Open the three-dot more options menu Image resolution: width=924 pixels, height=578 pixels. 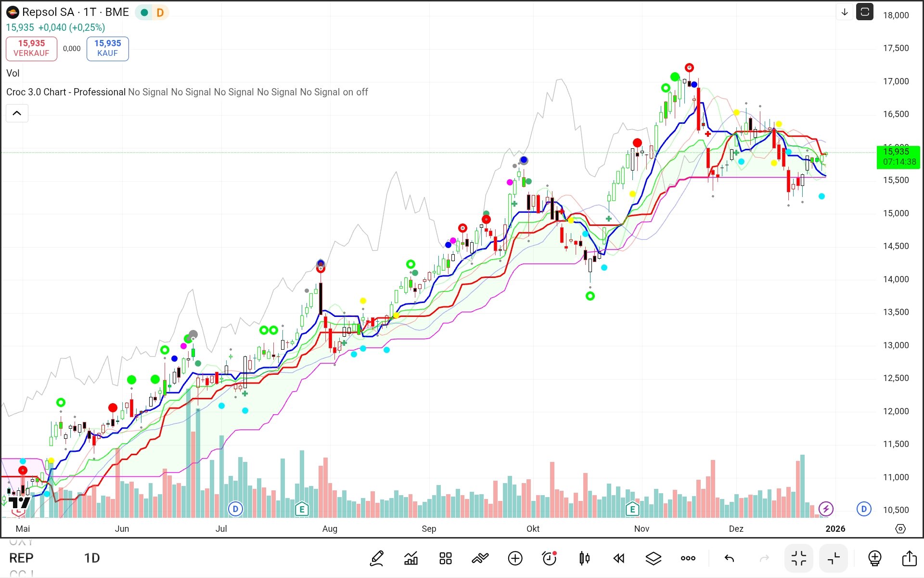tap(688, 558)
